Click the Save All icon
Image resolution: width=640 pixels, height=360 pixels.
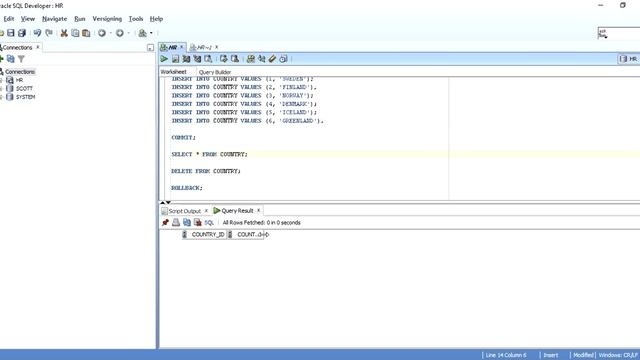22,33
